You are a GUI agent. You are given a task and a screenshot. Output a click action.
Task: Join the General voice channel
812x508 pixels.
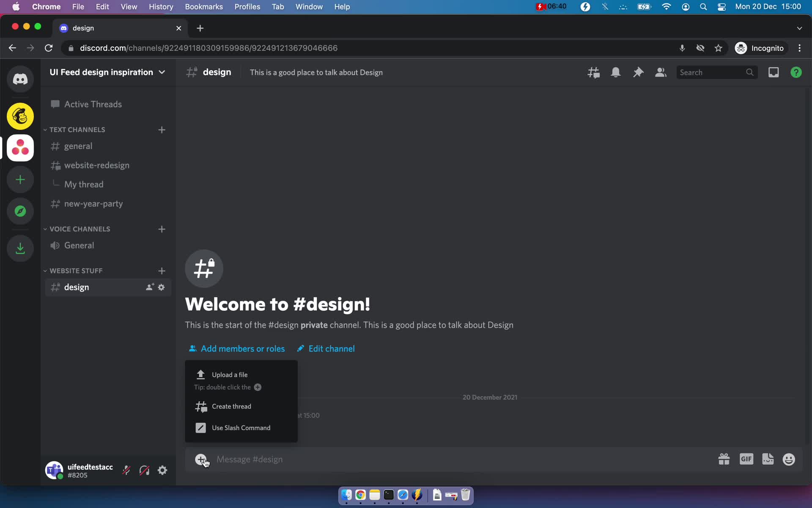click(108, 246)
